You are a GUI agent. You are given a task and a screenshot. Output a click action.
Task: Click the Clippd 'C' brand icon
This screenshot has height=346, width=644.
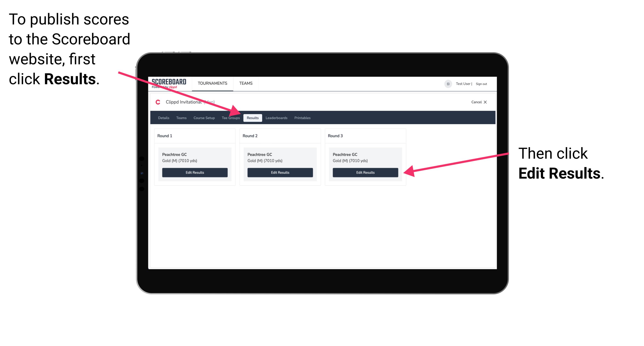(156, 102)
